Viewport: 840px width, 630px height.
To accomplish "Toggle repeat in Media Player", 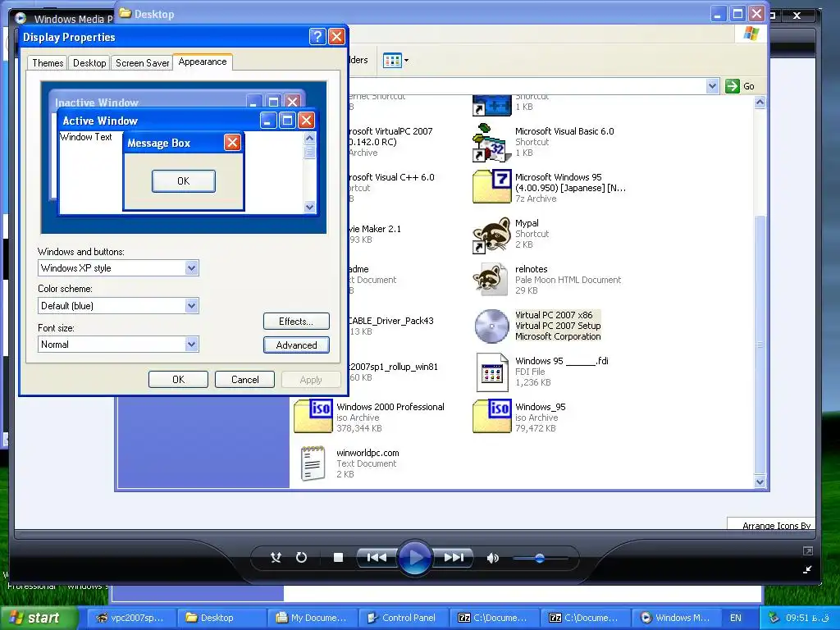I will (x=302, y=558).
